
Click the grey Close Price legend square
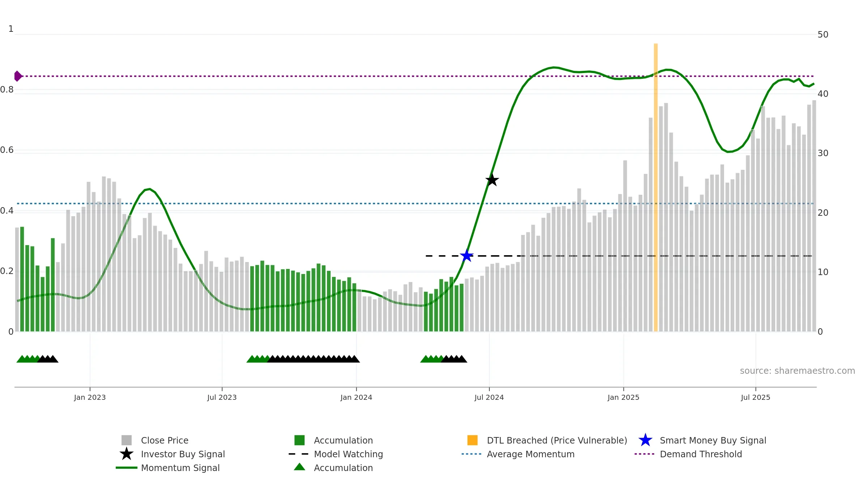(127, 440)
